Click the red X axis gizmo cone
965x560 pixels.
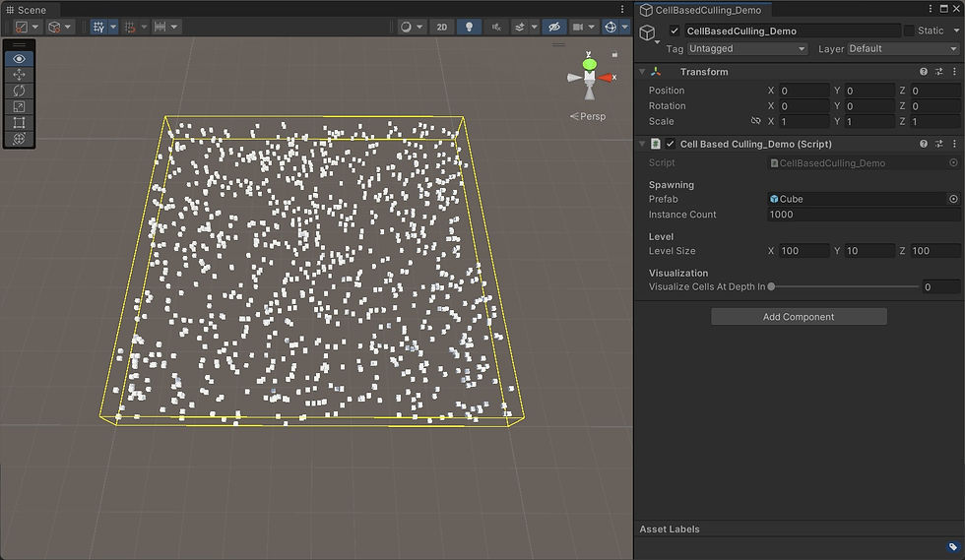click(x=606, y=78)
